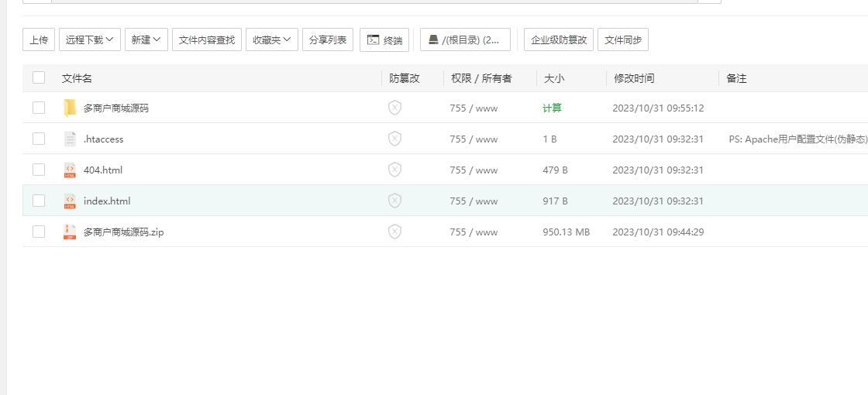Click the PS: Apache用户配置文件 remark

pyautogui.click(x=798, y=139)
